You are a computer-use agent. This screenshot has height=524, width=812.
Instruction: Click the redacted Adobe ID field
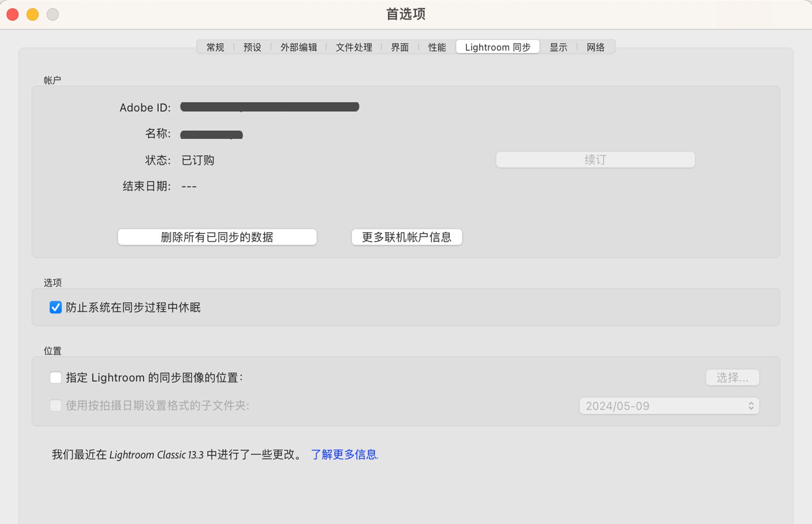269,107
